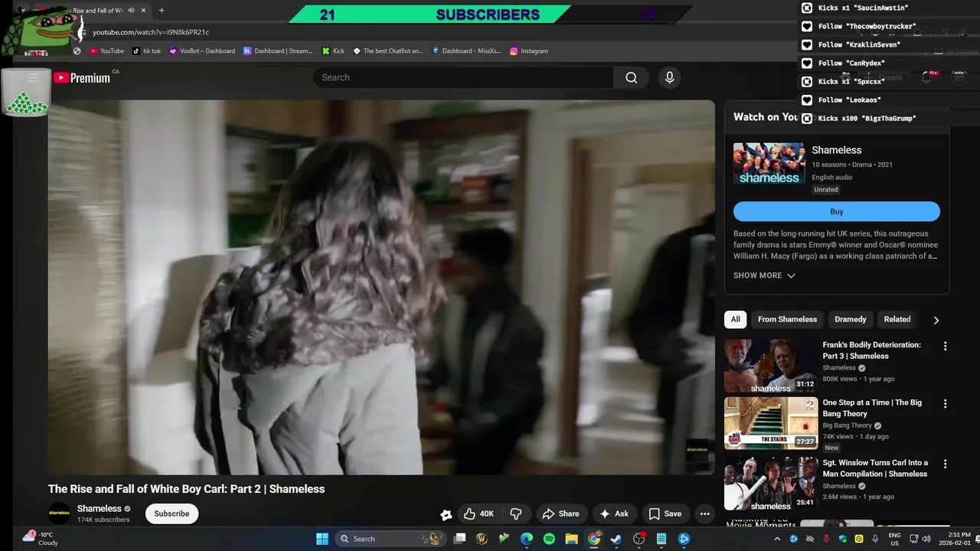
Task: Open Kick bookmark
Action: (333, 51)
